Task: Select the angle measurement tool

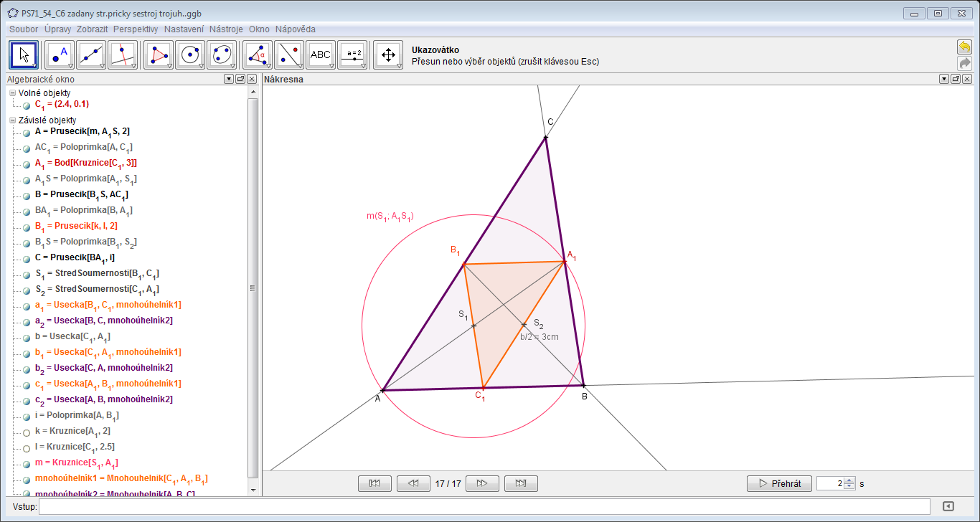Action: (258, 54)
